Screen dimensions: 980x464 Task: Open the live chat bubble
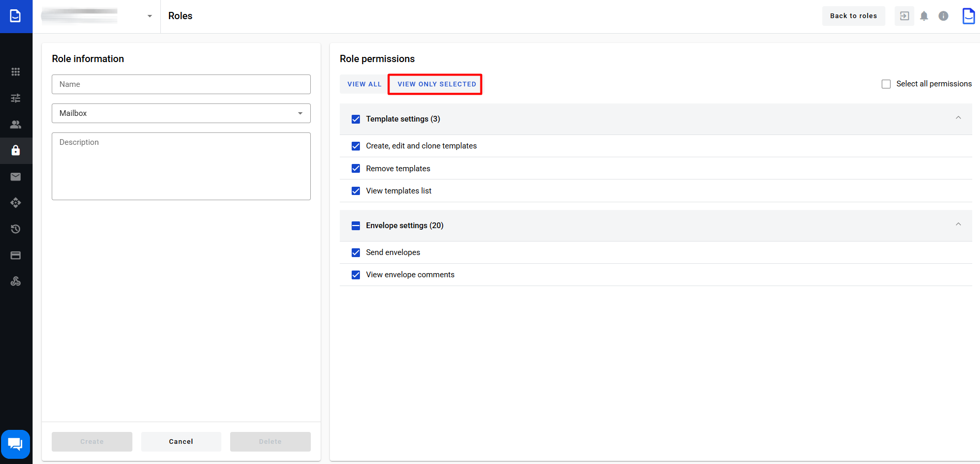point(16,444)
